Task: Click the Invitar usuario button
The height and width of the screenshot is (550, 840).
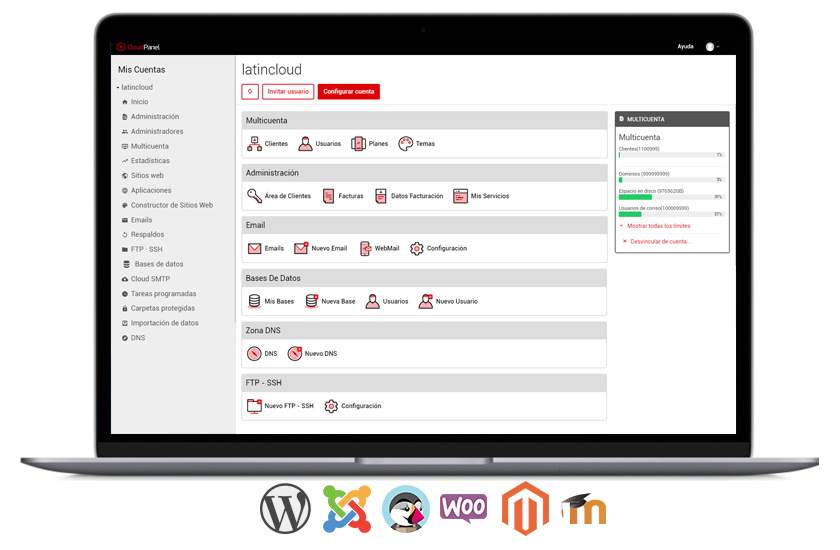Action: (x=288, y=92)
